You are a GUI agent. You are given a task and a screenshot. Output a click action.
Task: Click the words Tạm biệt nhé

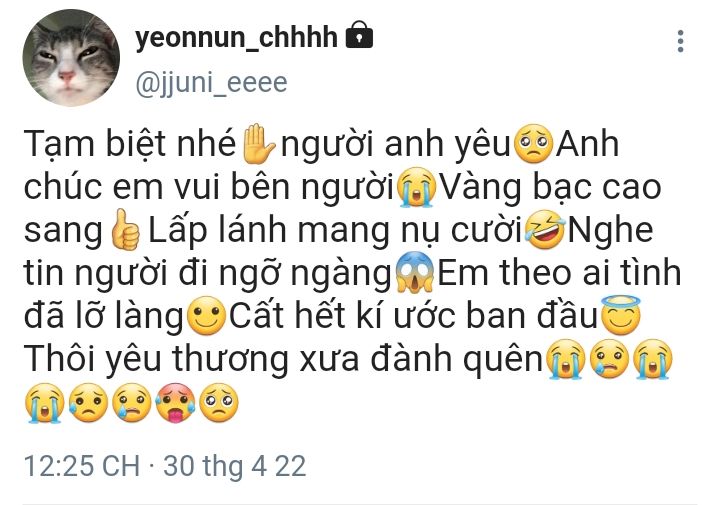130,144
